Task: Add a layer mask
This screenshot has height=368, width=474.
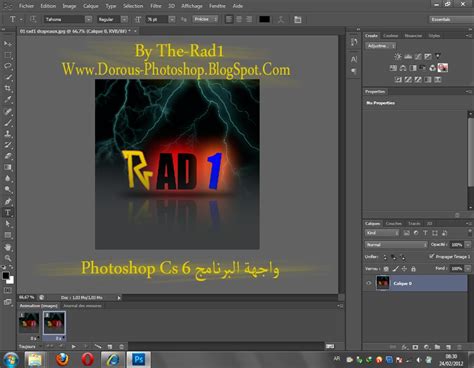Action: click(415, 347)
